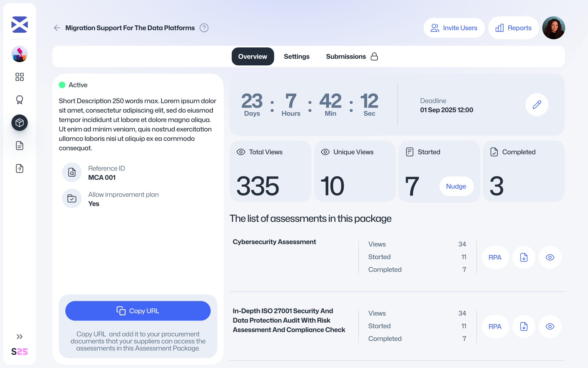Screen dimensions: 588x368
Task: Click RPA for Cybersecurity Assessment
Action: click(x=495, y=257)
